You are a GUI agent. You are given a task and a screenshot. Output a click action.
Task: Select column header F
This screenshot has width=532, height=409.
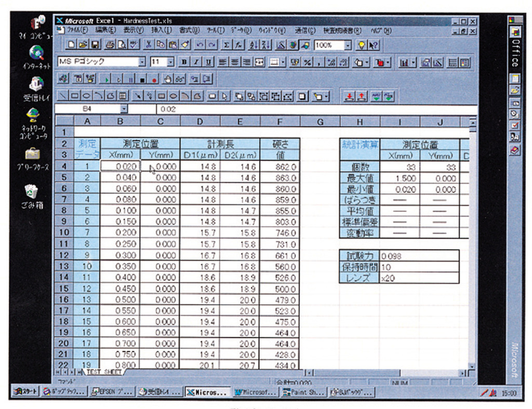tap(280, 121)
